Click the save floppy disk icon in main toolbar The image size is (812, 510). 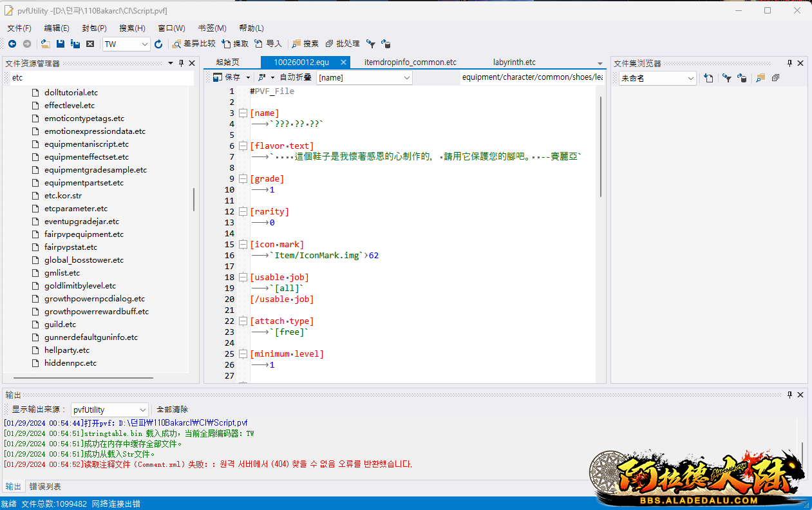61,44
